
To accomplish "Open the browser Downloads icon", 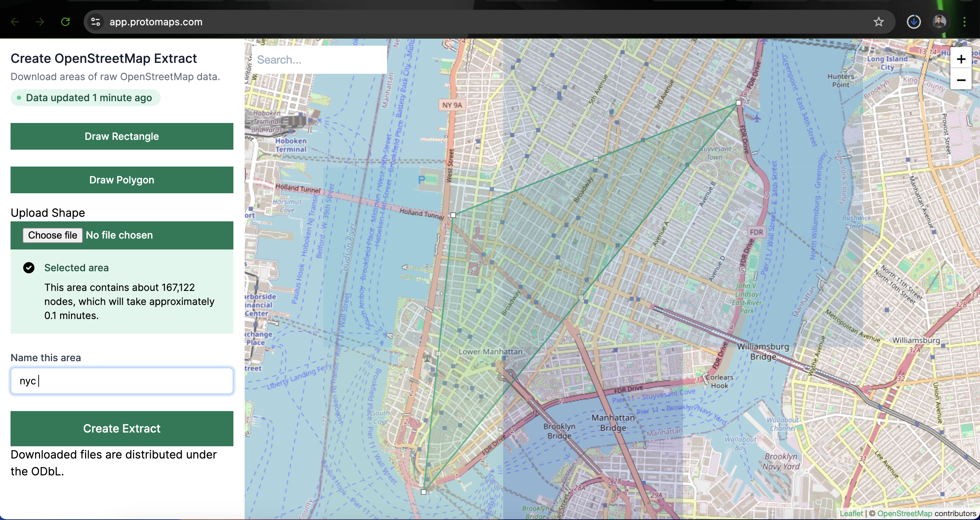I will (x=914, y=22).
